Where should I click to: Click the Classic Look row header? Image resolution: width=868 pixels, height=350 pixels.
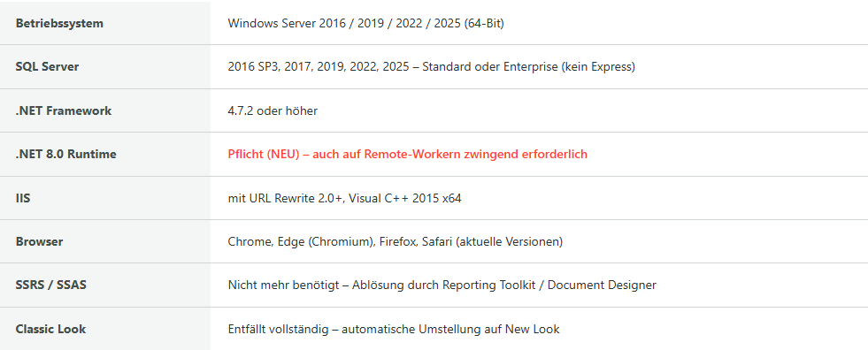(50, 329)
